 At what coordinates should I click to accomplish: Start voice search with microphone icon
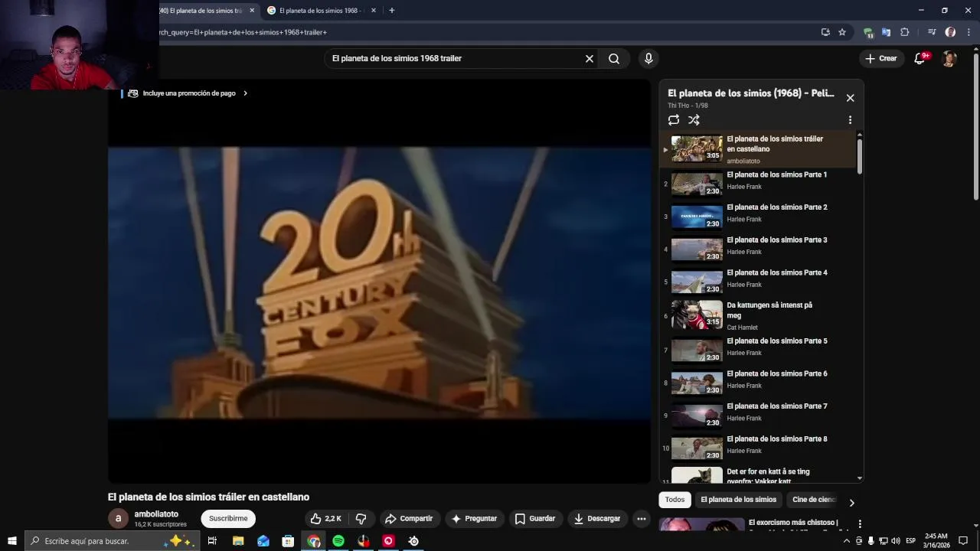pos(648,58)
